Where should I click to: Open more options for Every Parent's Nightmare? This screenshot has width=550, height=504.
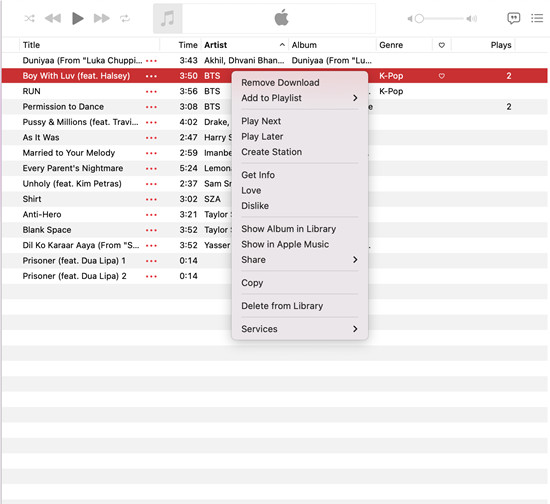[x=151, y=169]
